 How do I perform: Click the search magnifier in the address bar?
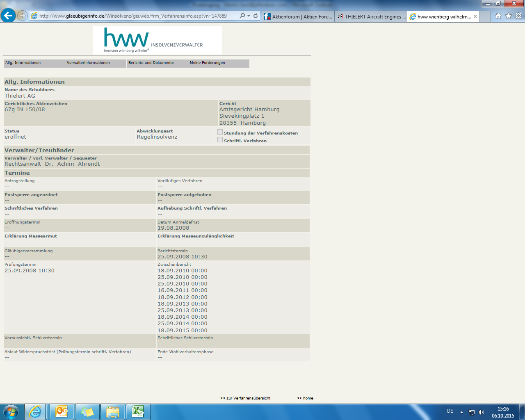point(242,16)
